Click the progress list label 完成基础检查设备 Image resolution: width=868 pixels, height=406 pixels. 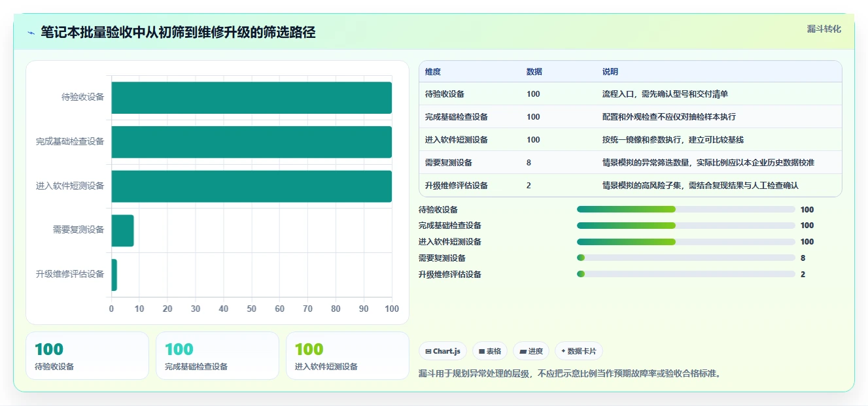pos(450,226)
